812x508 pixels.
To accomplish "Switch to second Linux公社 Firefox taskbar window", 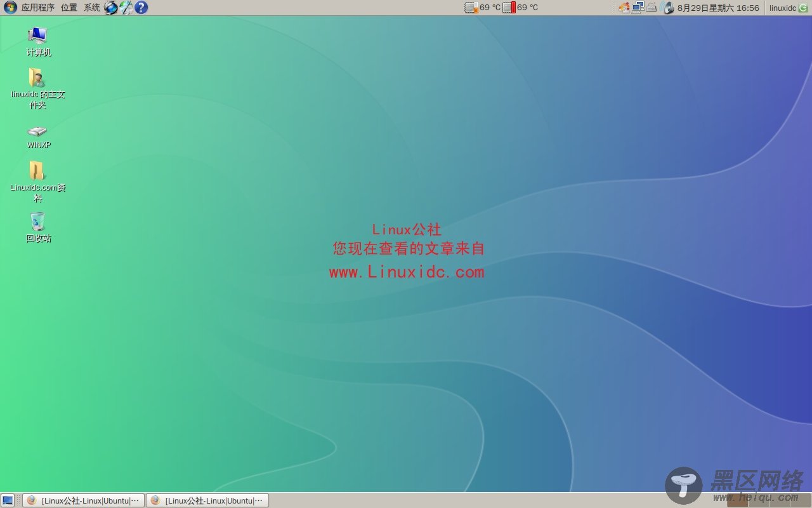I will (207, 500).
